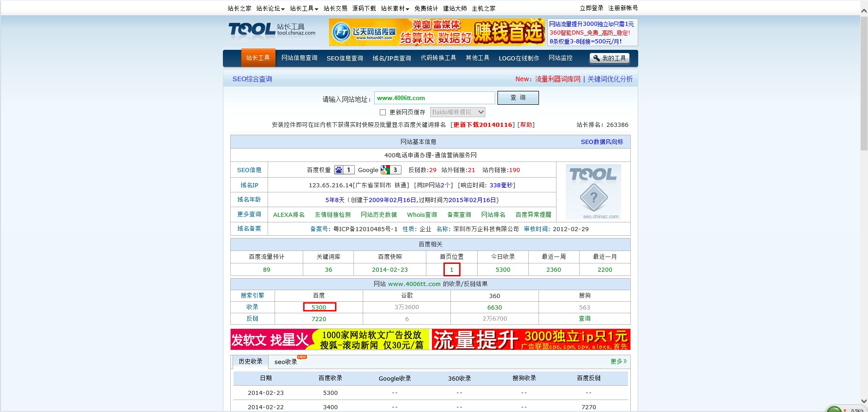Click the Whois查询 link

(x=422, y=215)
